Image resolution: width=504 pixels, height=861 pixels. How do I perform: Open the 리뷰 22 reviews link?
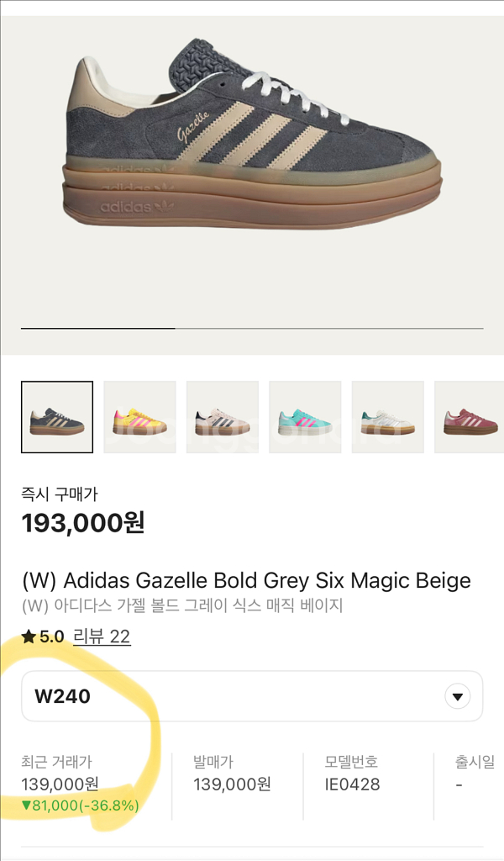click(102, 637)
